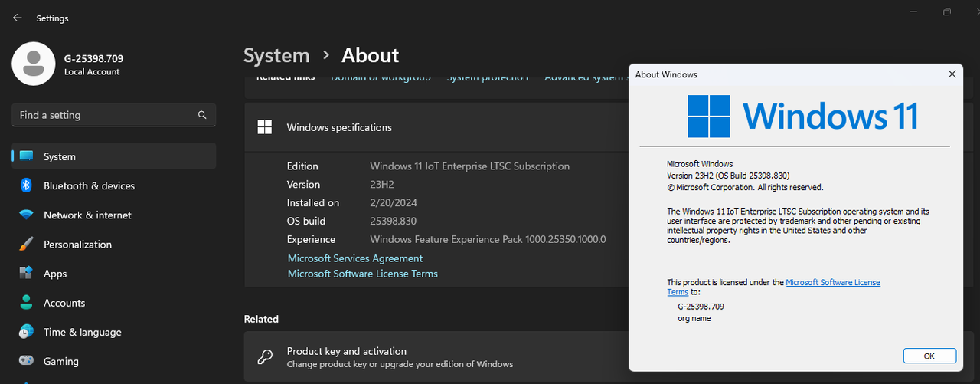
Task: Click the Edition label
Action: tap(302, 166)
